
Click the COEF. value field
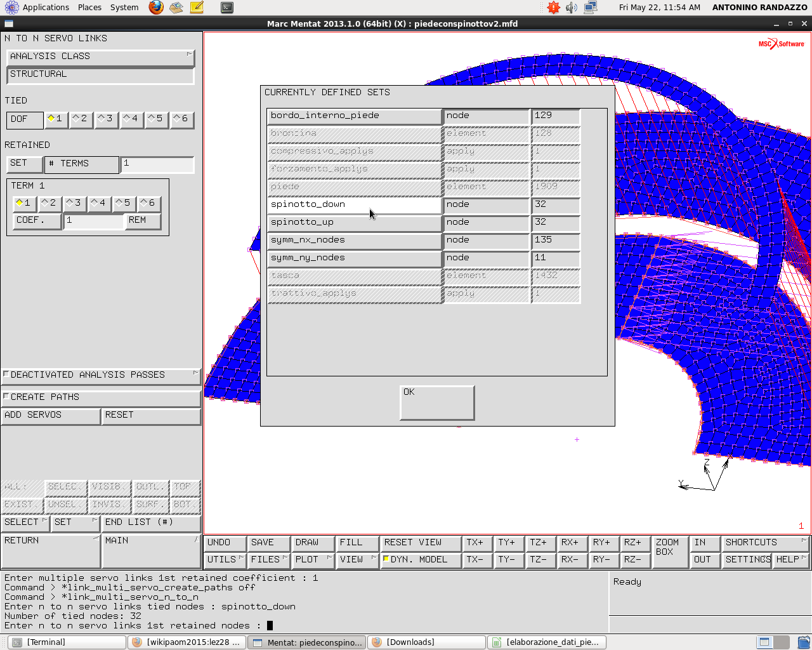(93, 221)
